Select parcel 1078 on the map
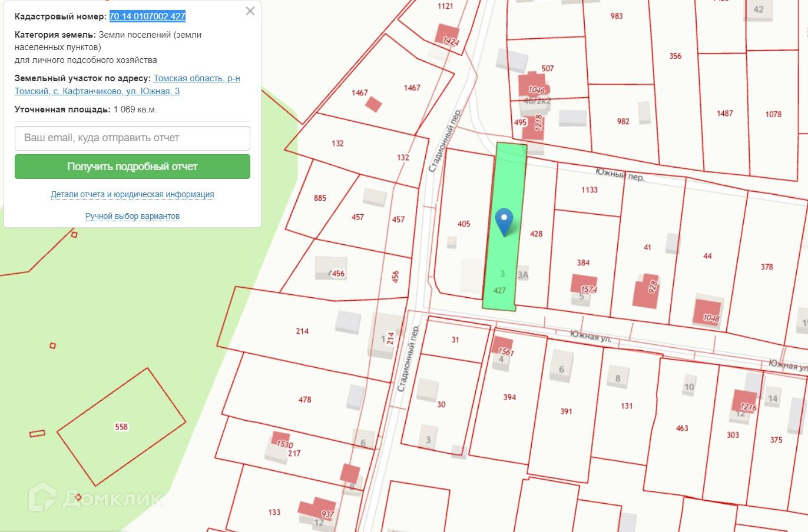This screenshot has width=808, height=532. pos(773,114)
